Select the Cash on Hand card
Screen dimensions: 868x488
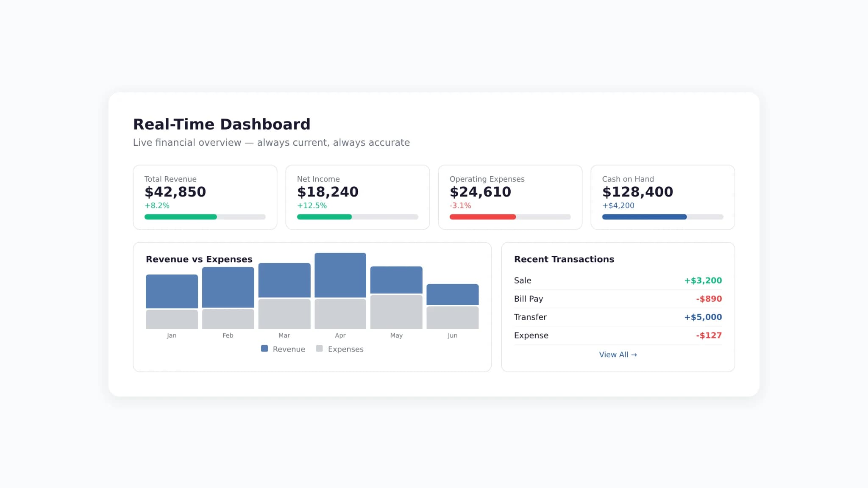point(663,197)
